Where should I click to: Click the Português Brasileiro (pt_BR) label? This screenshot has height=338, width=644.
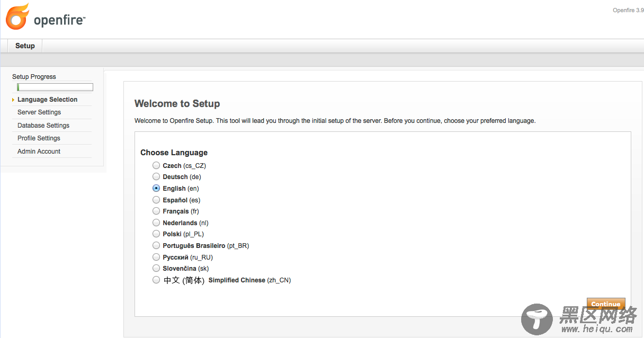pyautogui.click(x=206, y=246)
